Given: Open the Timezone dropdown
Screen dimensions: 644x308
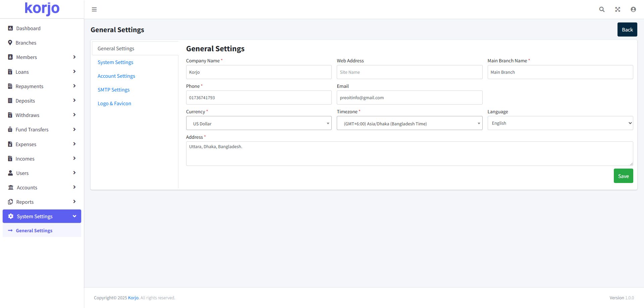Looking at the screenshot, I should [409, 123].
